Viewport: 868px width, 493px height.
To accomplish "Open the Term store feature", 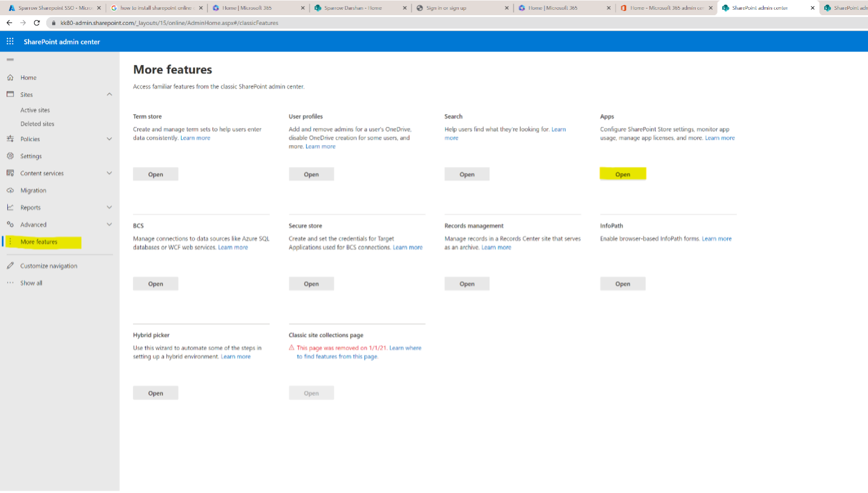I will tap(155, 174).
